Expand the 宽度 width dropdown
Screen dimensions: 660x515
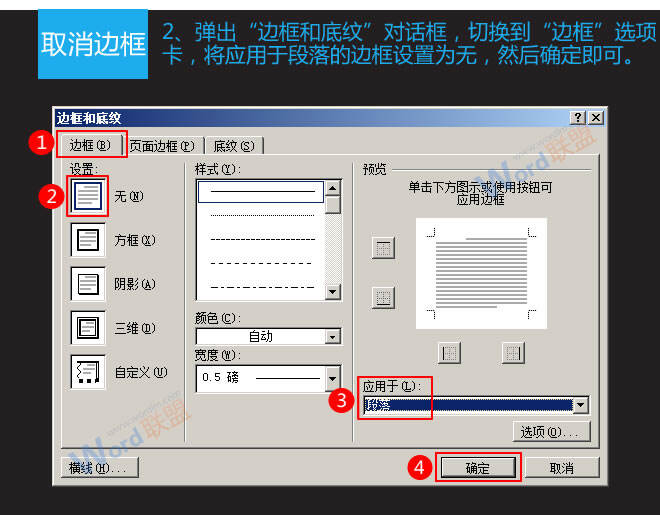click(333, 378)
